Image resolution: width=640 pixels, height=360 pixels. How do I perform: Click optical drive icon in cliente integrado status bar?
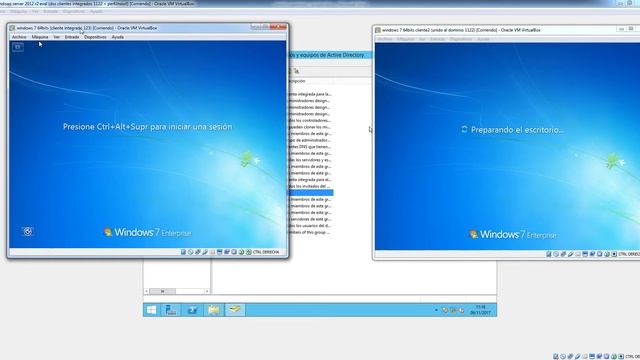(x=191, y=252)
